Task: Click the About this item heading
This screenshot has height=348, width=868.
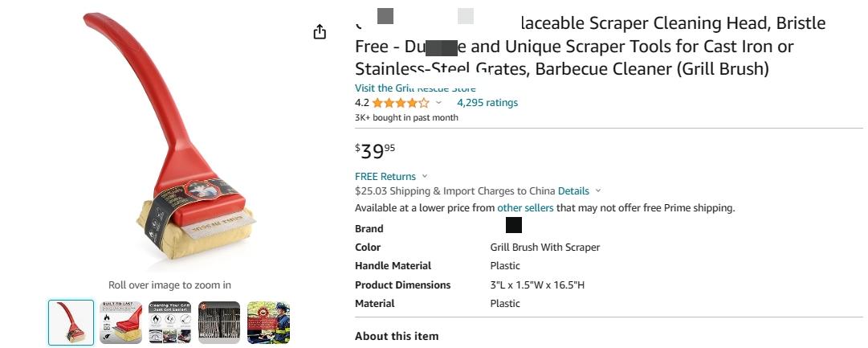Action: [x=397, y=337]
